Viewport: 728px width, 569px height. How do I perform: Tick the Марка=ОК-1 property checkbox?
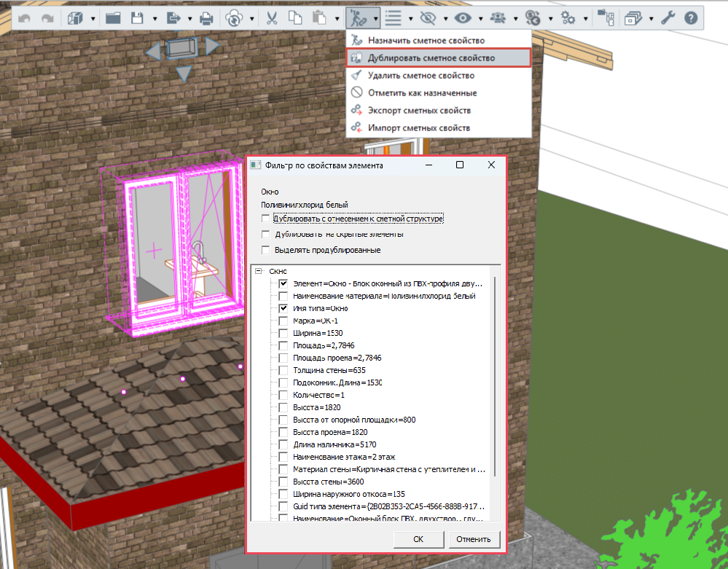pyautogui.click(x=283, y=321)
